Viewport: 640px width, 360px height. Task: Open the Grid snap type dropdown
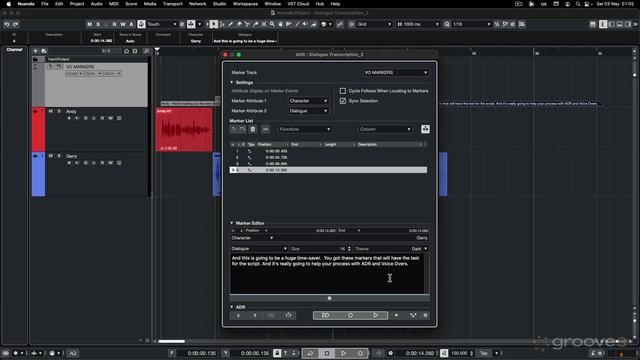pos(374,24)
